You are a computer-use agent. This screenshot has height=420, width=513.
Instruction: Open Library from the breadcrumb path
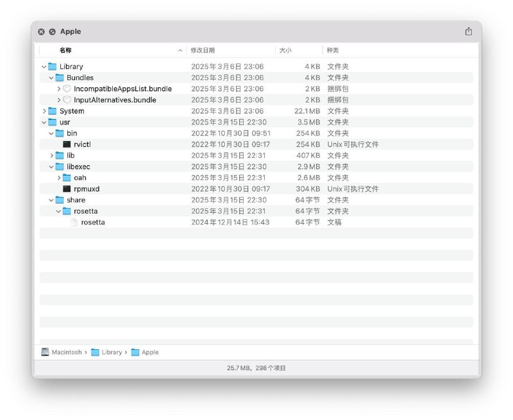[x=110, y=351]
